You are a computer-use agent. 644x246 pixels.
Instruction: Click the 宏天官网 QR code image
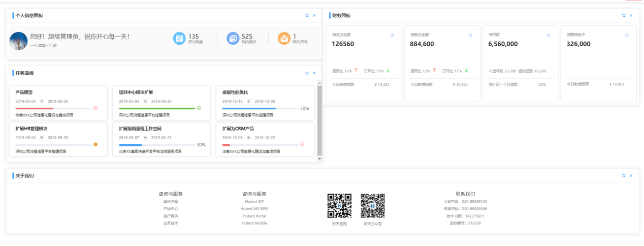[x=339, y=206]
